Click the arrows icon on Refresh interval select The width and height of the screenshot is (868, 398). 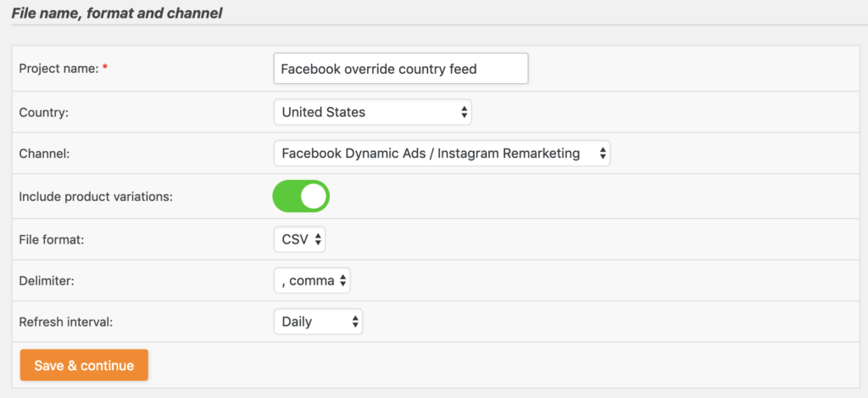click(x=355, y=322)
